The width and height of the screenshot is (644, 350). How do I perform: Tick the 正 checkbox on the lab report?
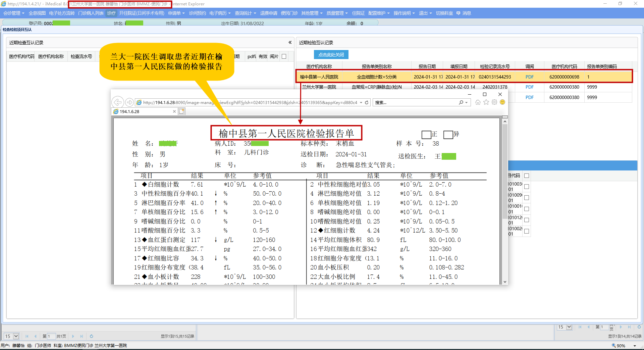426,135
